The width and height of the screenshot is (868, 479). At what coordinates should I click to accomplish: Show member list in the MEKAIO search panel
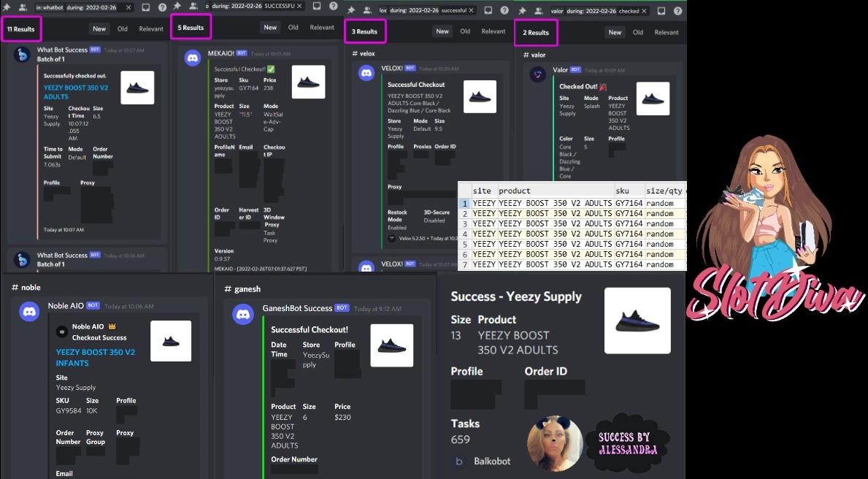click(193, 6)
